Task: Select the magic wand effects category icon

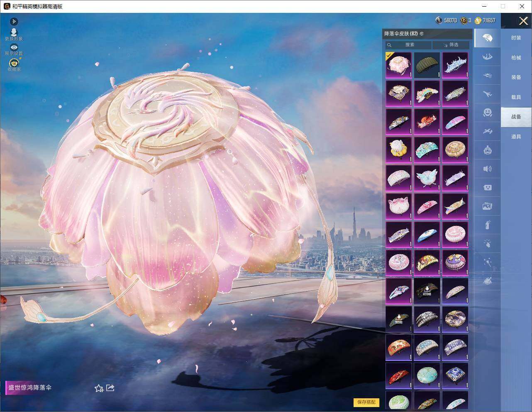Action: 488,262
